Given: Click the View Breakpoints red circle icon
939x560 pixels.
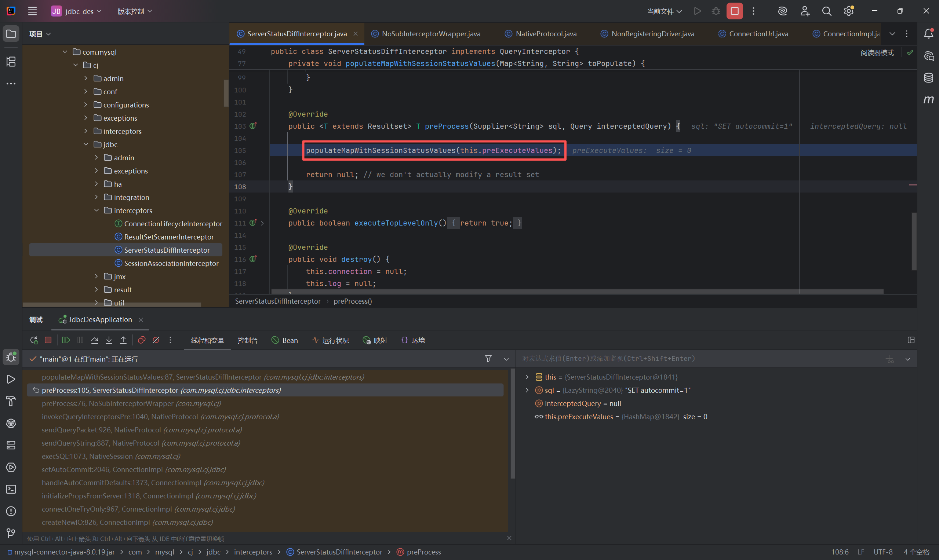Looking at the screenshot, I should [x=142, y=340].
